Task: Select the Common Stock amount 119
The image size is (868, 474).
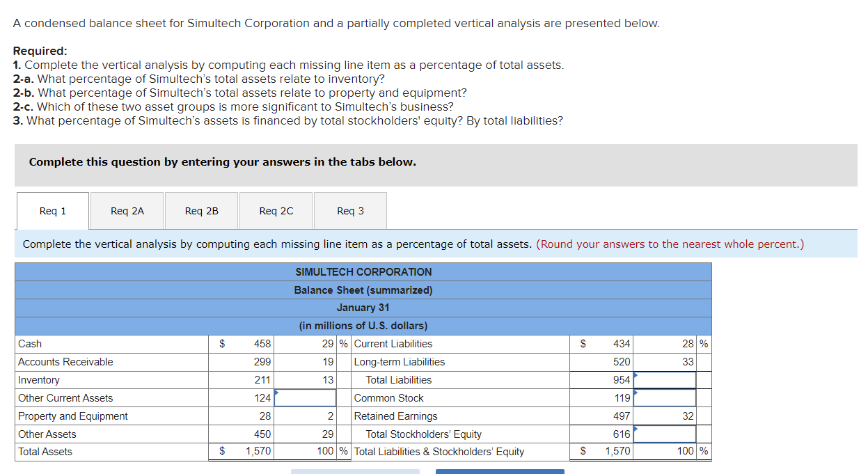Action: click(622, 398)
